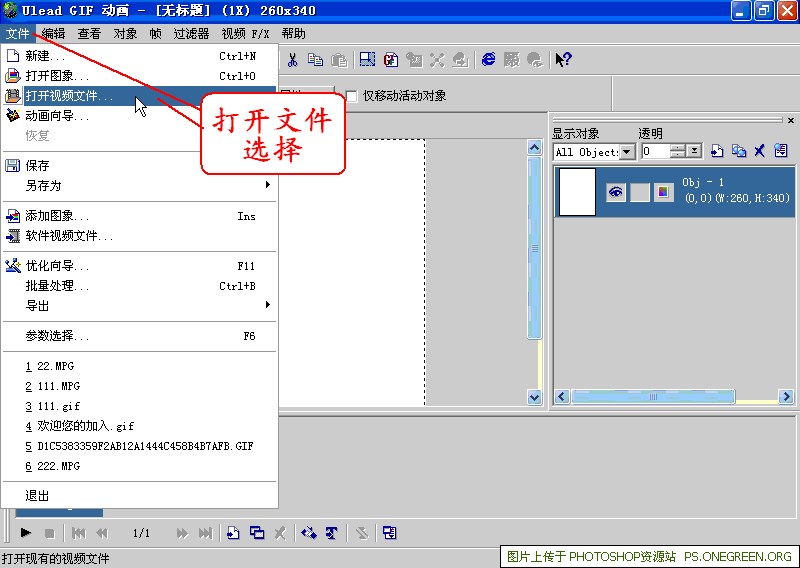Select 打开视频文件 from the file menu
Image resolution: width=800 pixels, height=568 pixels.
click(x=70, y=96)
